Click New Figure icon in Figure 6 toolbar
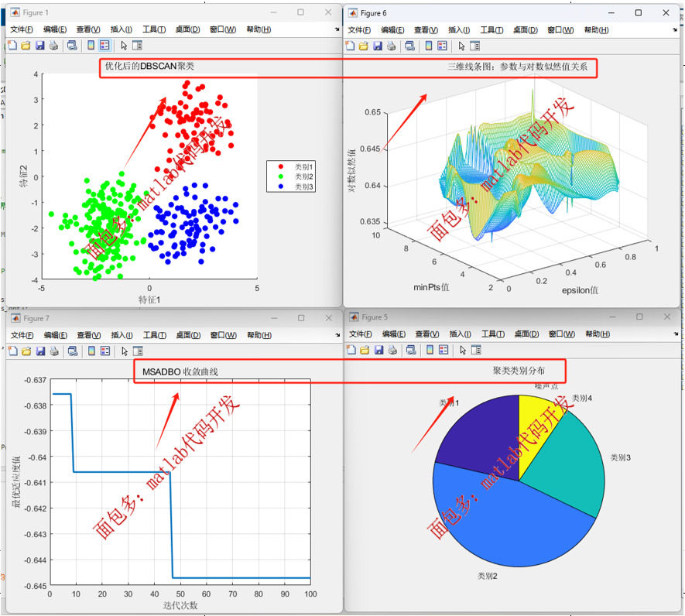 click(351, 46)
